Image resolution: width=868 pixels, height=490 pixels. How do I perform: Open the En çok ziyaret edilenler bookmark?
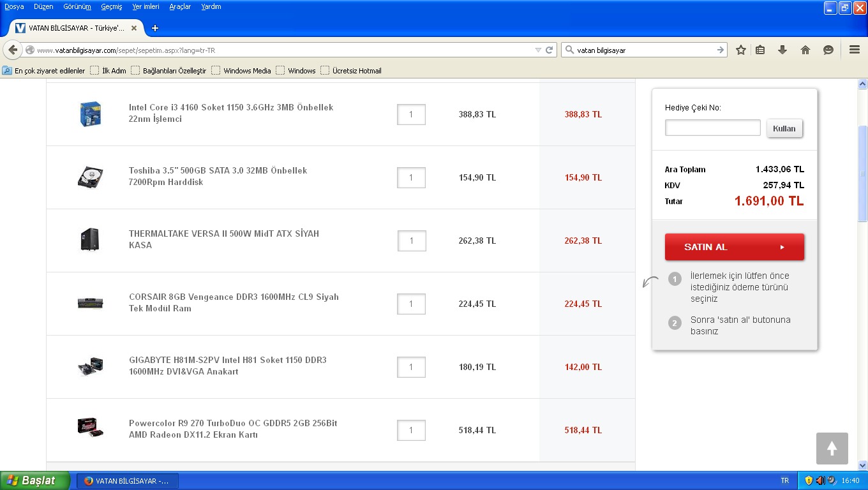click(44, 71)
